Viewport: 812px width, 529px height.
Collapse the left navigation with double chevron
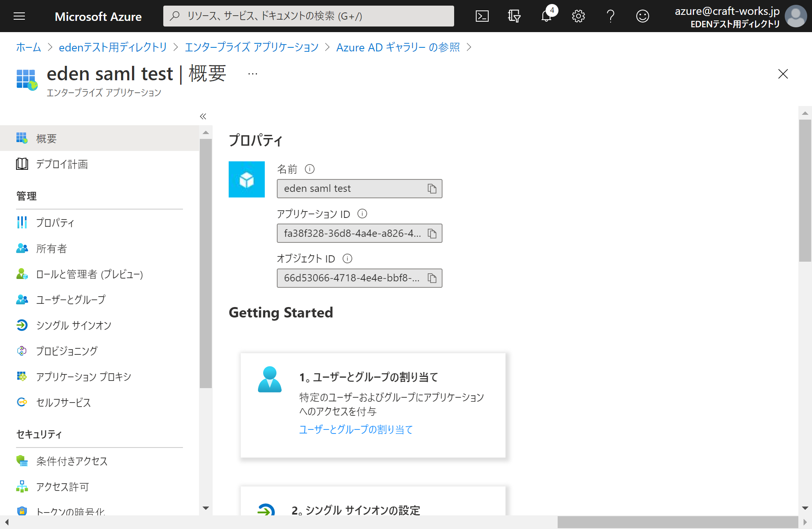tap(203, 116)
